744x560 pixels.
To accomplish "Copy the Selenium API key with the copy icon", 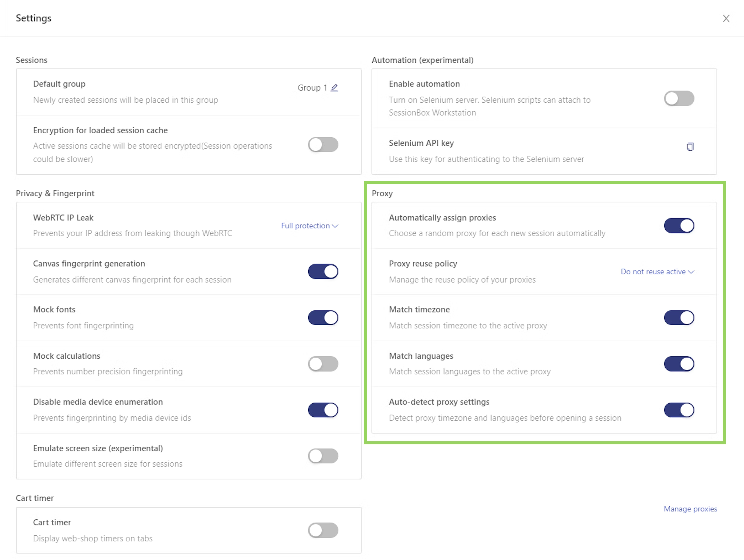I will (690, 147).
